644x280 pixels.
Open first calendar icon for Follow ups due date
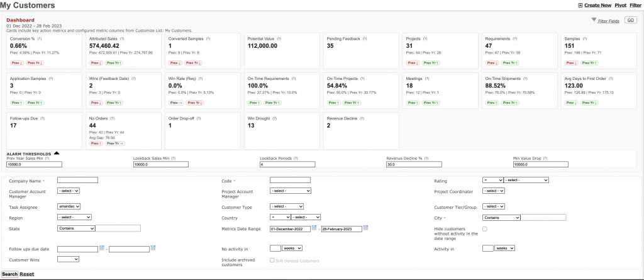102,249
